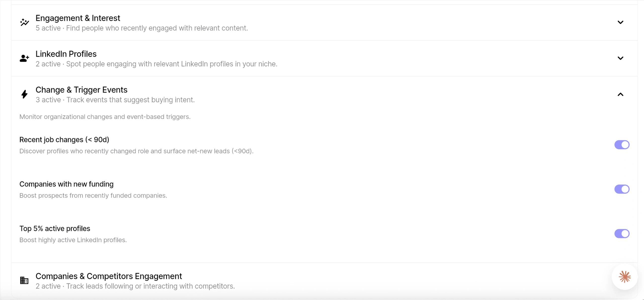
Task: Disable the Recent job changes toggle
Action: pyautogui.click(x=622, y=145)
